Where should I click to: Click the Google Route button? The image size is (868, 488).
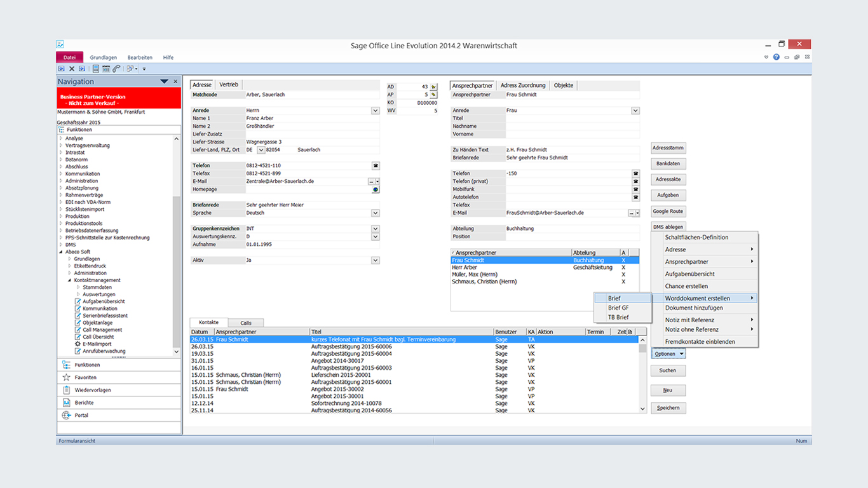tap(668, 211)
